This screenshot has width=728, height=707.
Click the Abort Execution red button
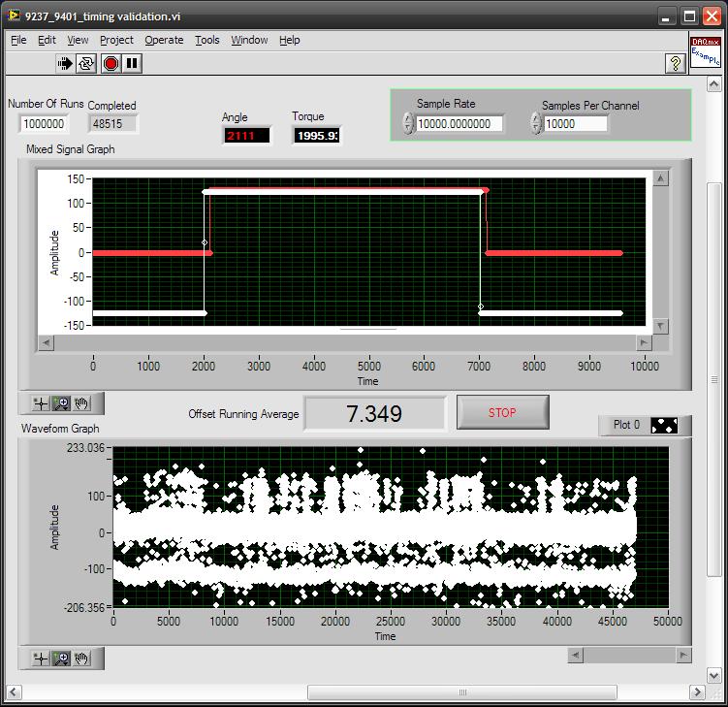click(111, 63)
